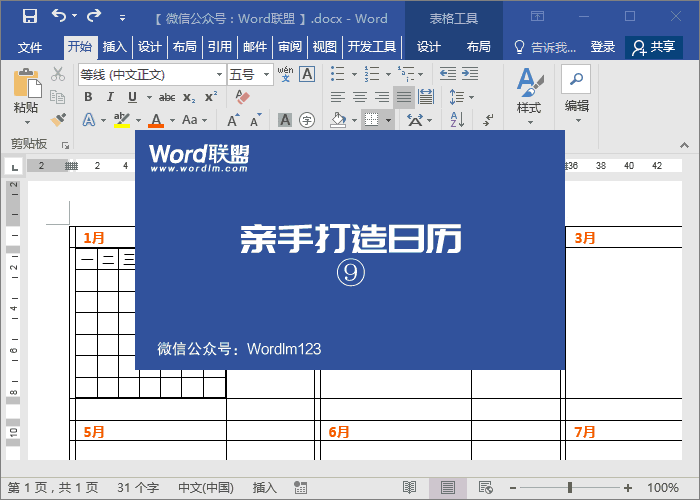
Task: Open the 剪贴板 dialog launcher
Action: (66, 145)
